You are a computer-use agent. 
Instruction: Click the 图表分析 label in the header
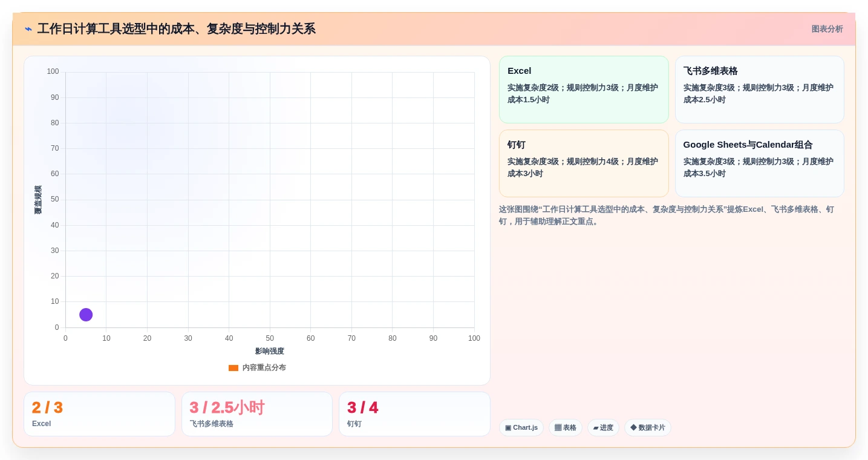click(x=827, y=29)
